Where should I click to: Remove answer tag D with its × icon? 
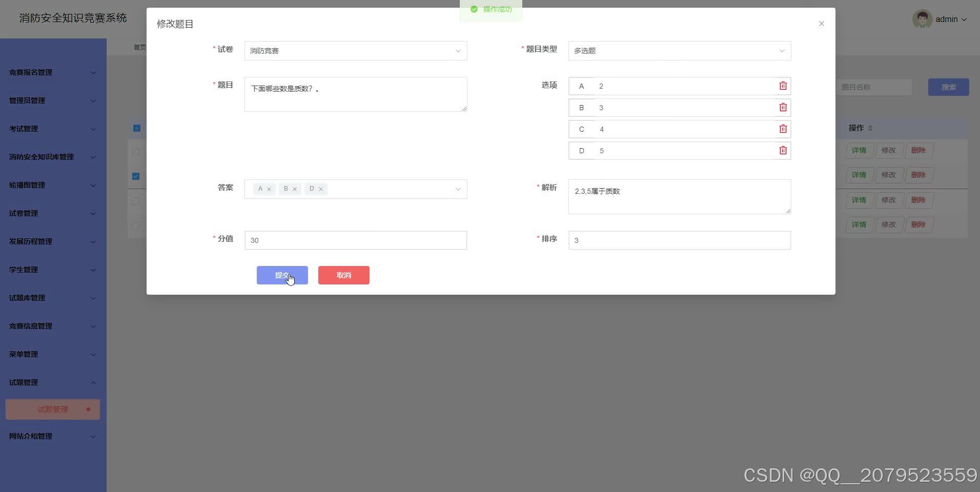click(x=321, y=189)
